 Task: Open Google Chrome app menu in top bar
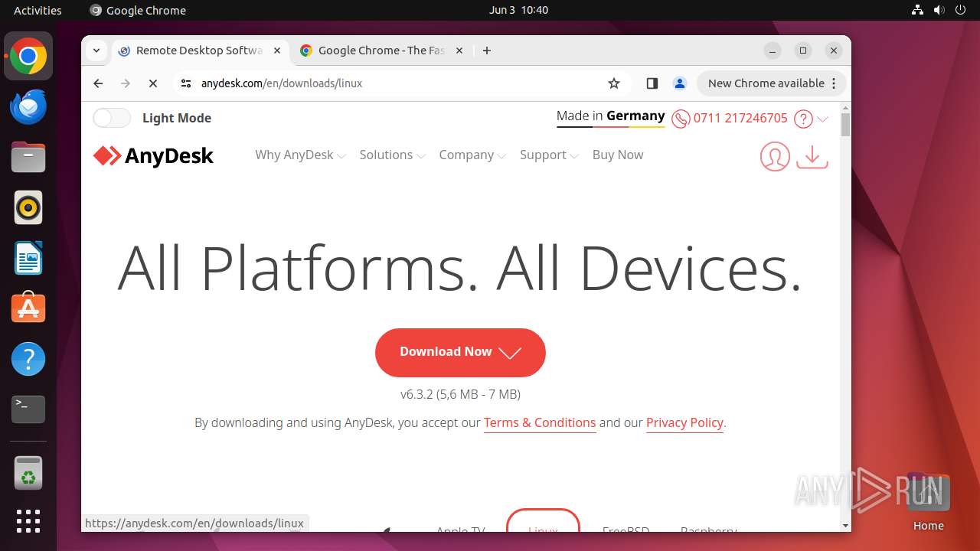coord(138,10)
